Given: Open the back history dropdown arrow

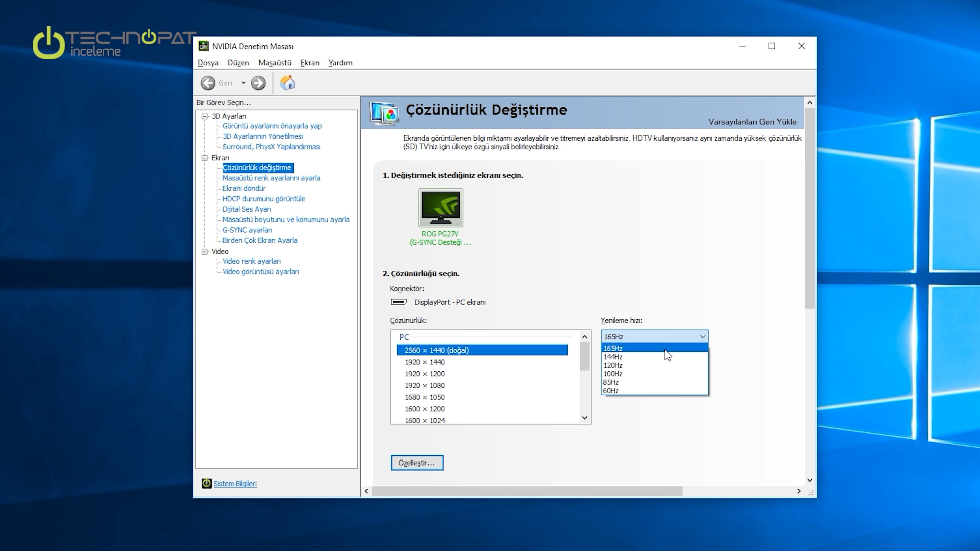Looking at the screenshot, I should [x=243, y=83].
